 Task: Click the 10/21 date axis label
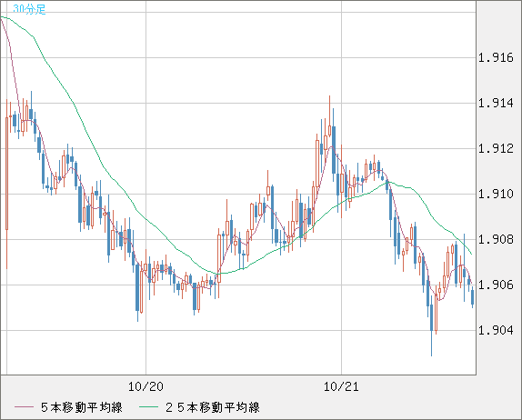(341, 386)
